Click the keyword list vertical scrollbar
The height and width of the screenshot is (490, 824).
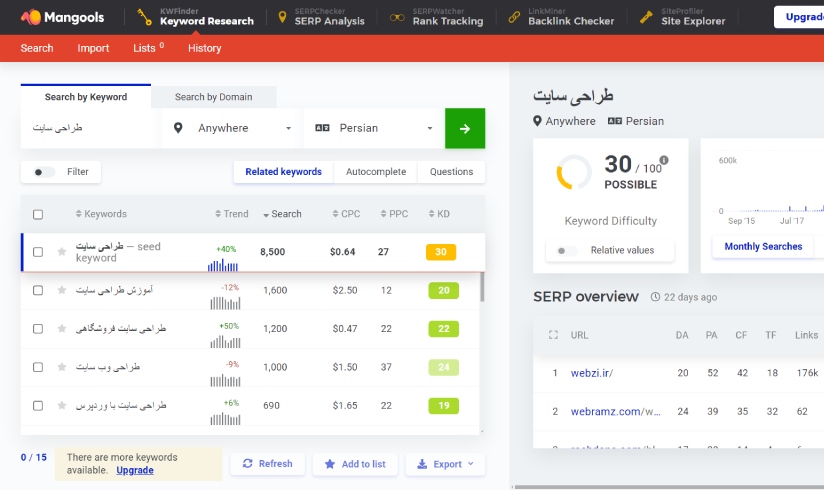click(x=482, y=287)
